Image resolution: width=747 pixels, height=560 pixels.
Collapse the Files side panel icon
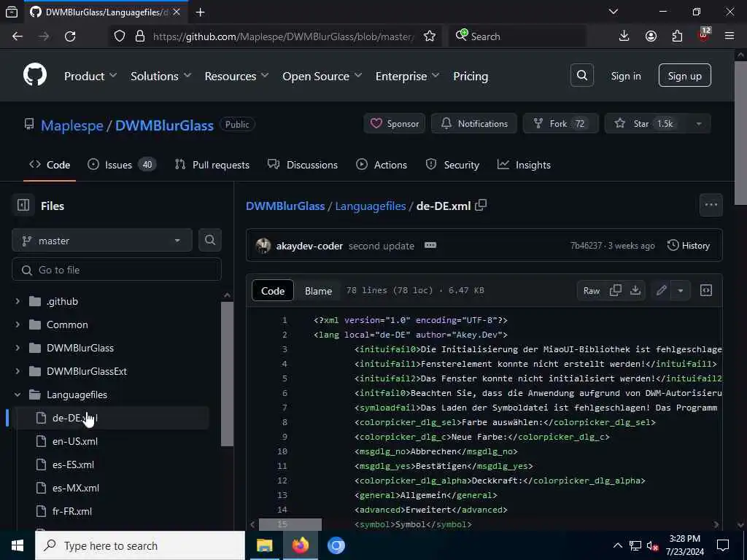23,205
